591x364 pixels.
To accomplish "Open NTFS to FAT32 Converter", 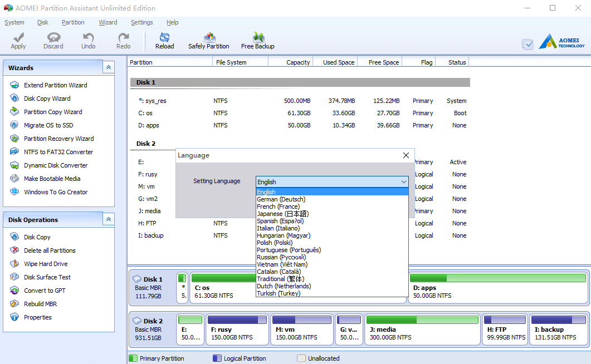I will 58,152.
